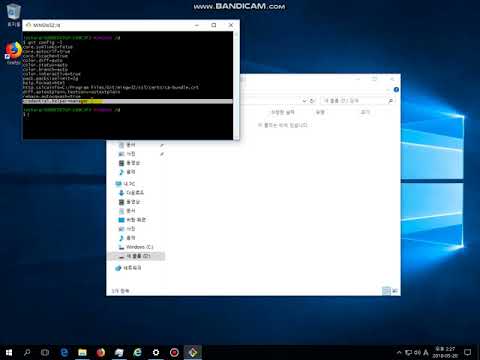Click the Git Bash terminal scrollbar
This screenshot has height=360, width=480.
236,85
